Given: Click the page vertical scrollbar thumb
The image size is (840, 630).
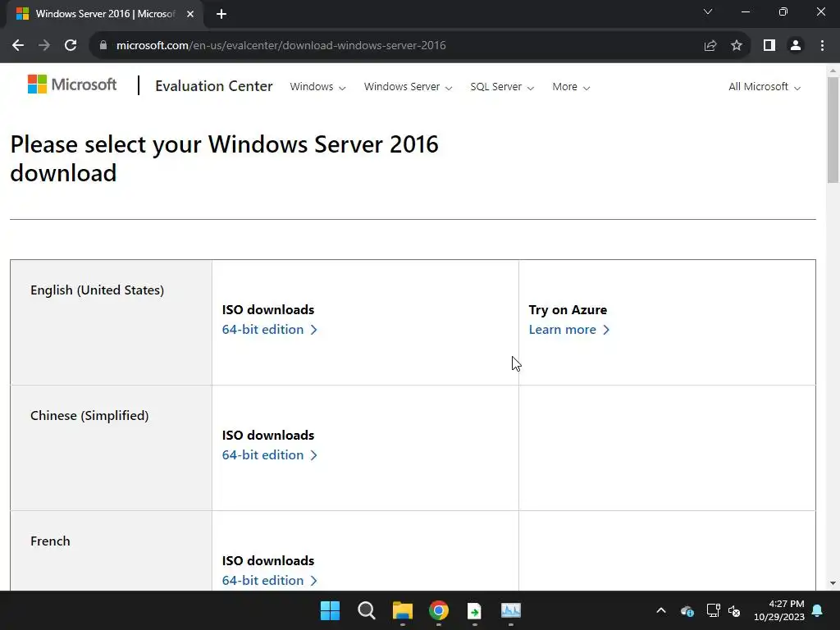Looking at the screenshot, I should coord(833,130).
